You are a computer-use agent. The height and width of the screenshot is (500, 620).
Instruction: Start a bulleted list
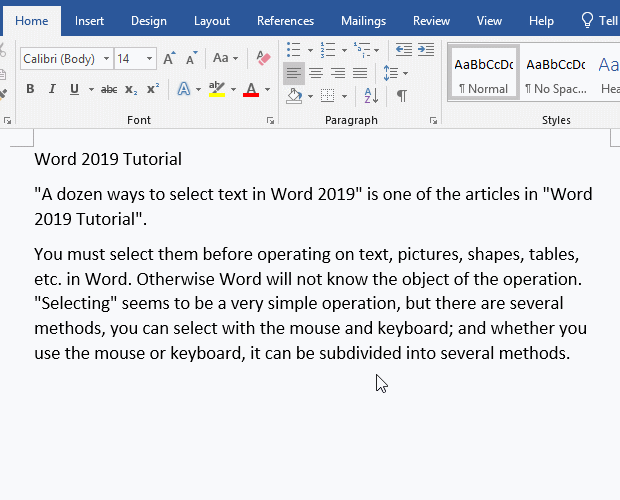tap(294, 50)
